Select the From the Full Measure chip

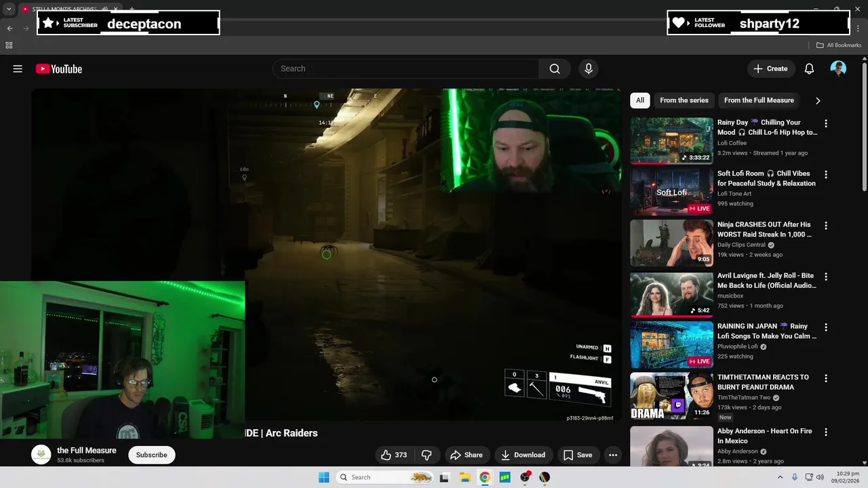pos(759,100)
